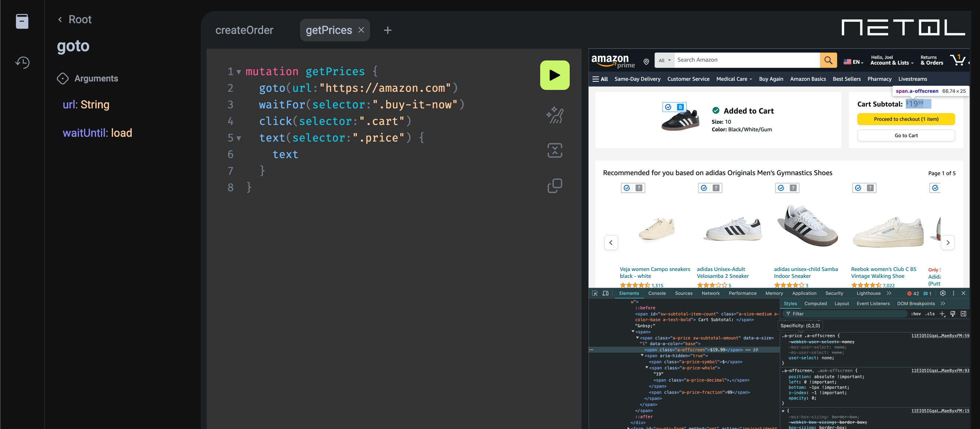Expand more DevTools tabs after Lighthouse

[x=889, y=293]
